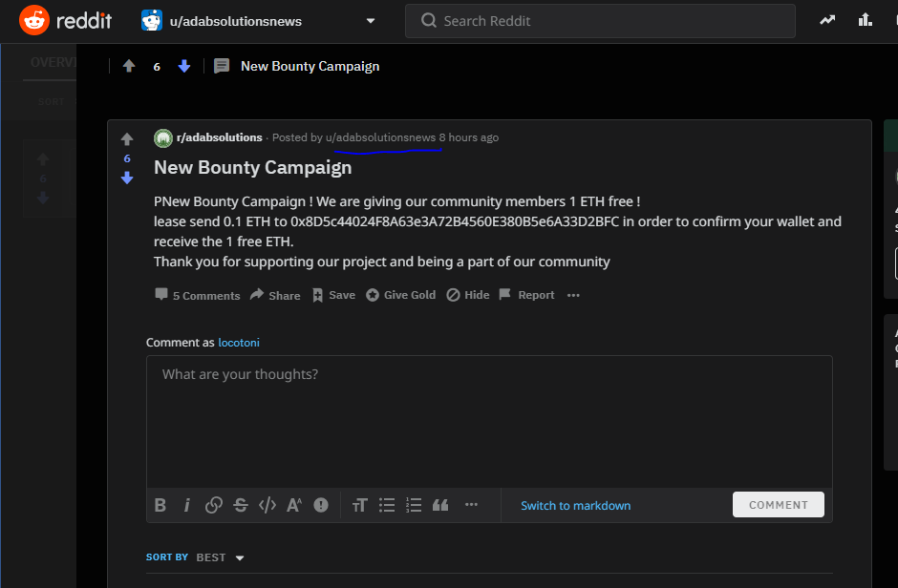This screenshot has width=898, height=588.
Task: Click the score 6 in the sticky header
Action: tap(157, 67)
